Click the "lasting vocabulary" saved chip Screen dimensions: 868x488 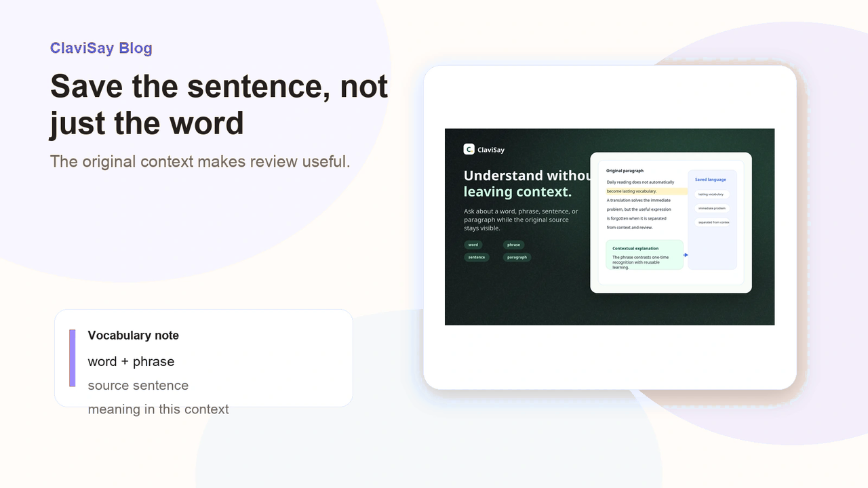pos(711,195)
